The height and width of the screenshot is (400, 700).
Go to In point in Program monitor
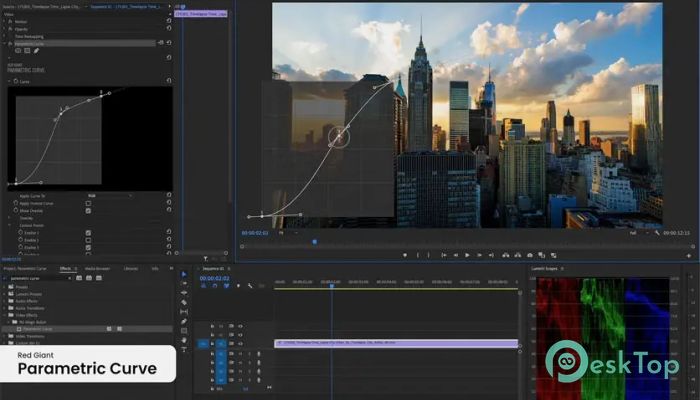(x=444, y=255)
